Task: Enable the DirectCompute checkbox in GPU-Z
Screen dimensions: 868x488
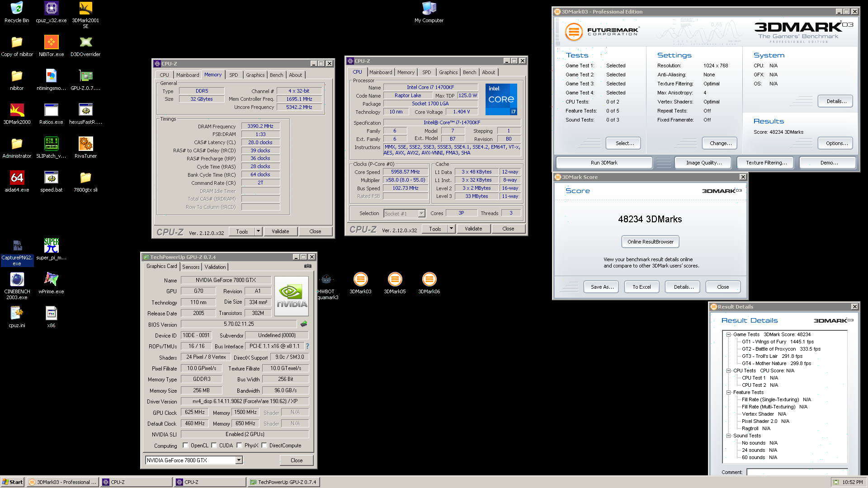Action: pos(264,446)
